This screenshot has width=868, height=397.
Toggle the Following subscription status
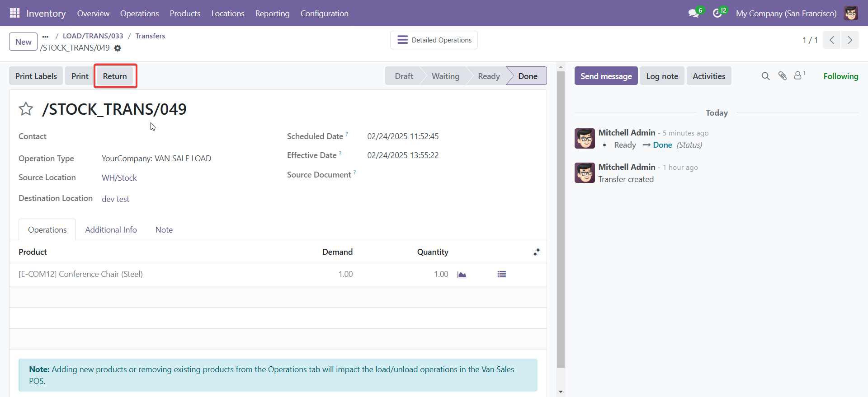(840, 76)
